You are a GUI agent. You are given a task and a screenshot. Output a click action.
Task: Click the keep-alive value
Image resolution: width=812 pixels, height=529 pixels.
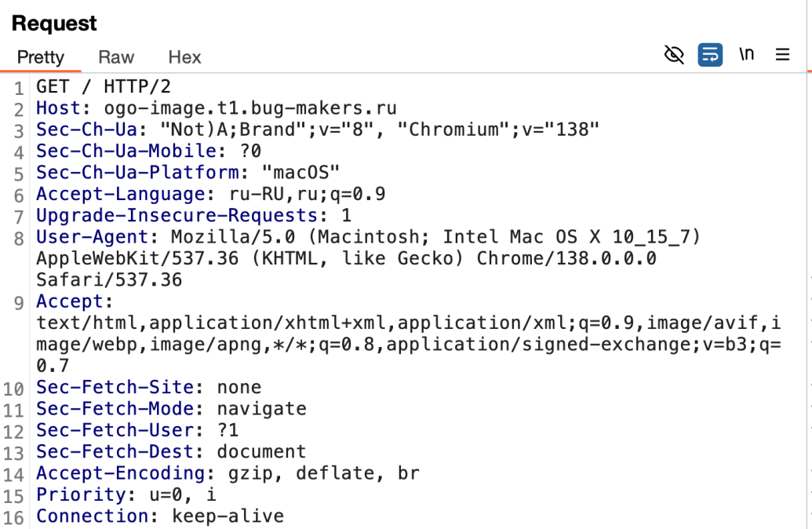[x=228, y=516]
